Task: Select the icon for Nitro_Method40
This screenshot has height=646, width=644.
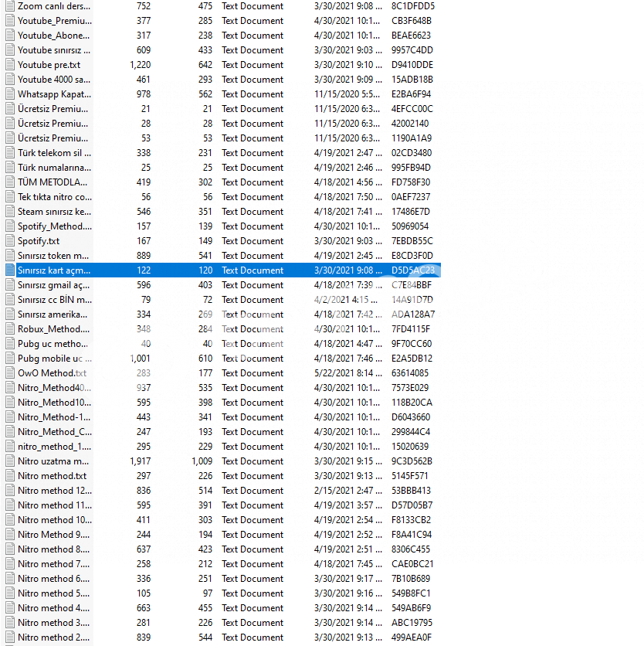Action: [x=10, y=388]
